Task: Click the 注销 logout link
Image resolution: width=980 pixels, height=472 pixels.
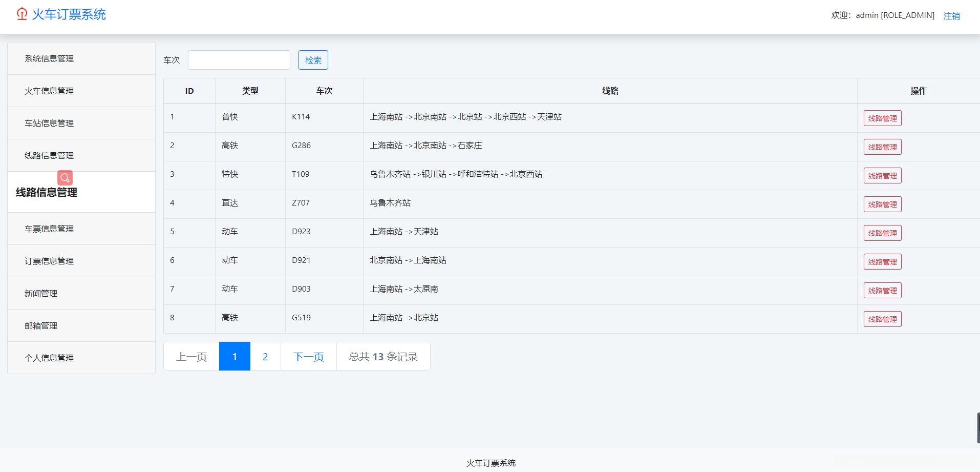Action: pyautogui.click(x=951, y=15)
